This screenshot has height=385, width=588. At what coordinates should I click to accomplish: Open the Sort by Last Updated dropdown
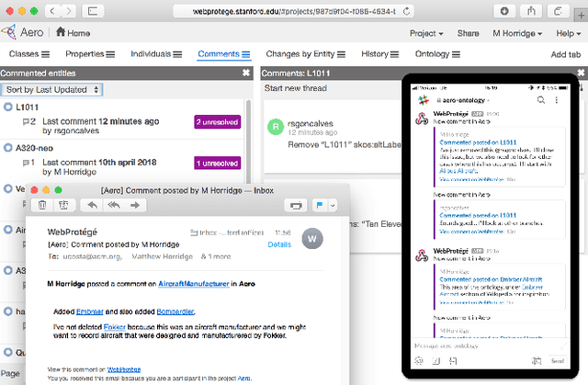coord(52,90)
